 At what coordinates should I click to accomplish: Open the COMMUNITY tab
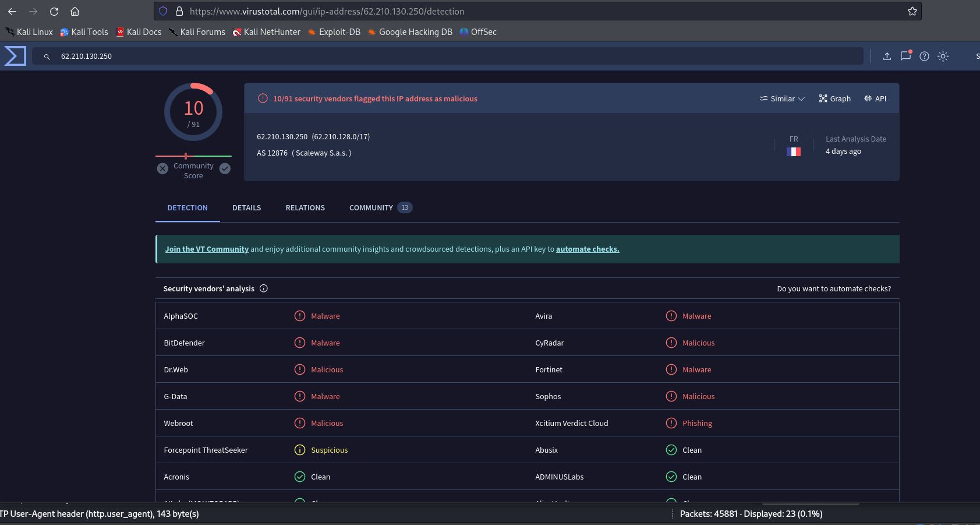[381, 207]
